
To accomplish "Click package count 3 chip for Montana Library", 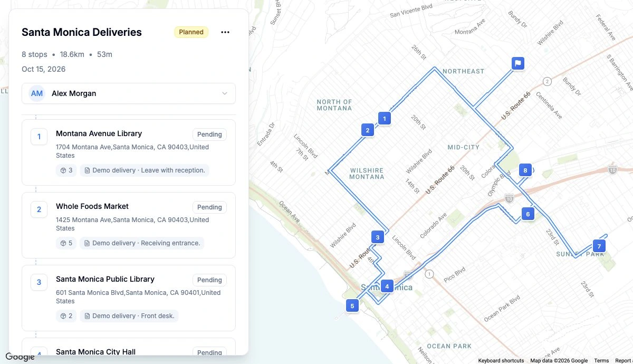I will (66, 170).
